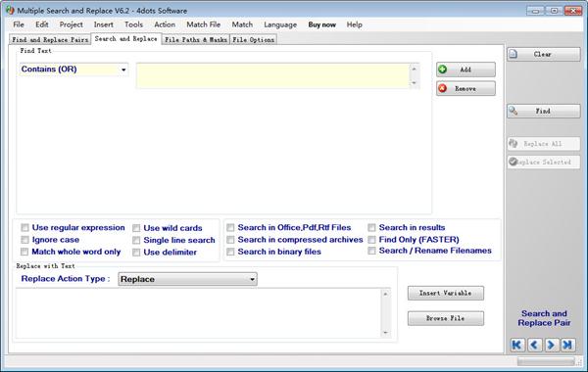The image size is (588, 372).
Task: Open the Project menu
Action: [x=71, y=24]
